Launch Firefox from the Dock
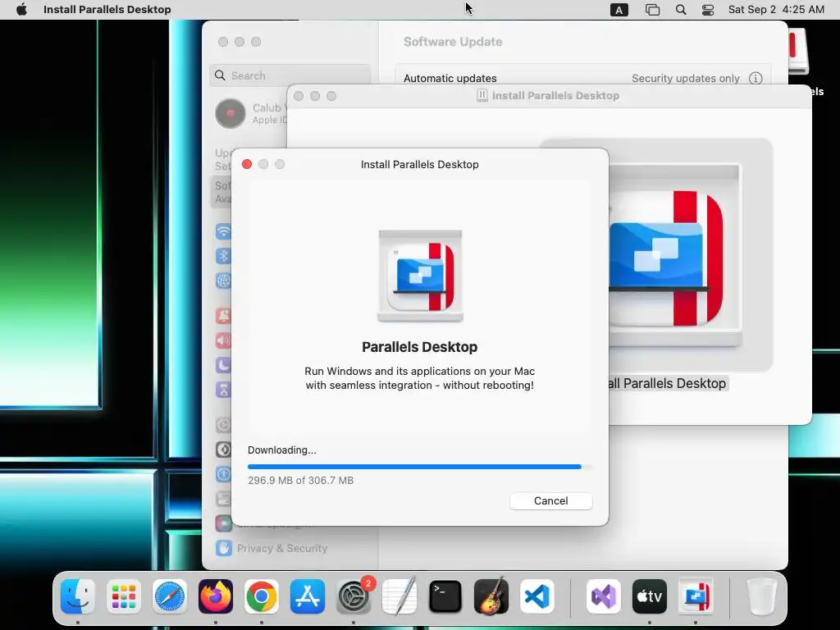The width and height of the screenshot is (840, 630). coord(216,596)
